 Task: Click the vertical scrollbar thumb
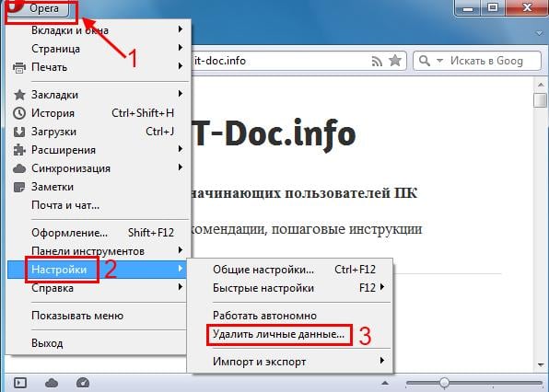pyautogui.click(x=540, y=100)
